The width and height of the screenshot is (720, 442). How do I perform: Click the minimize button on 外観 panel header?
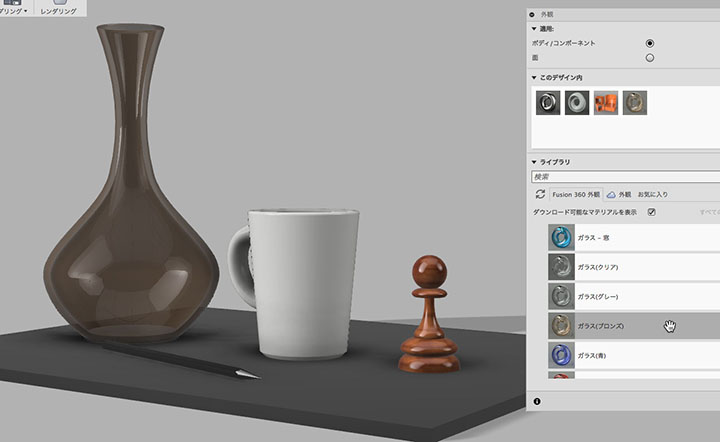click(x=532, y=15)
